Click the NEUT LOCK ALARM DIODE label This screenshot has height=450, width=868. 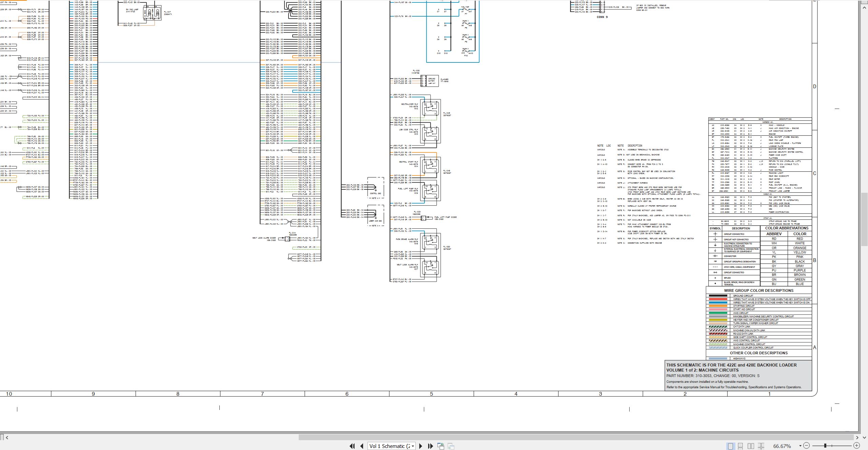pos(264,238)
